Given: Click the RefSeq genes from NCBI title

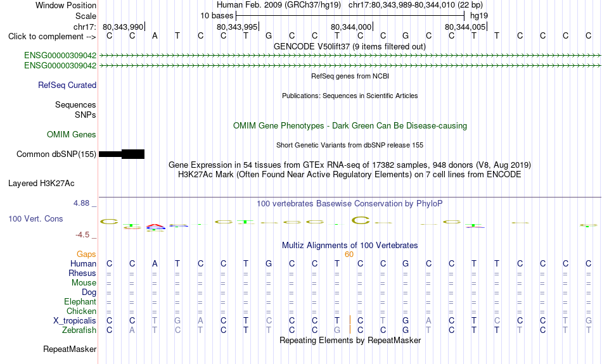Looking at the screenshot, I should (350, 76).
